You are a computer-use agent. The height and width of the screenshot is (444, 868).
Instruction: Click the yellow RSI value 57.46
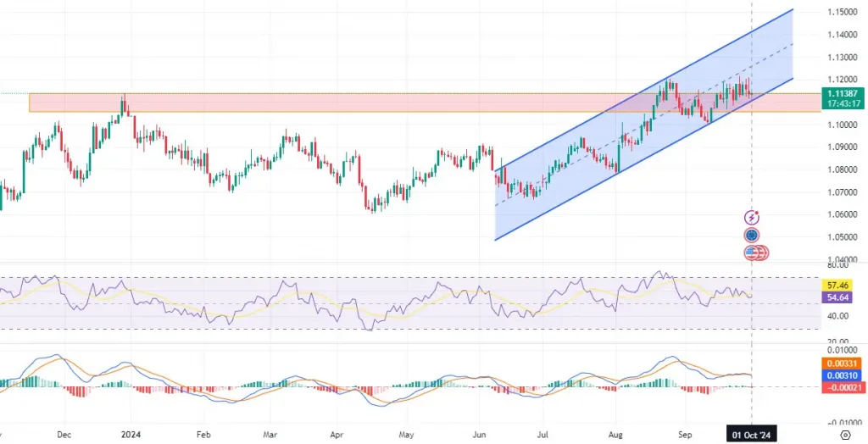(837, 286)
